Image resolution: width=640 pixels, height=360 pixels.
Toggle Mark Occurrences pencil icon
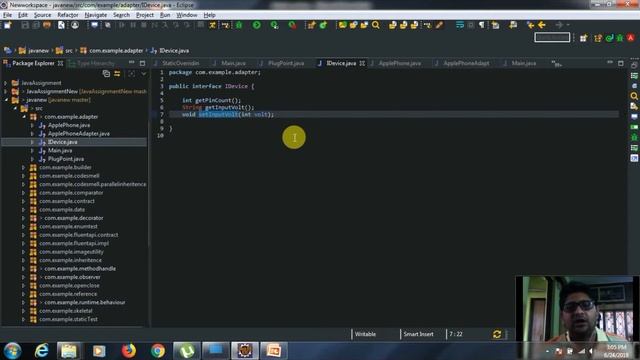click(439, 25)
